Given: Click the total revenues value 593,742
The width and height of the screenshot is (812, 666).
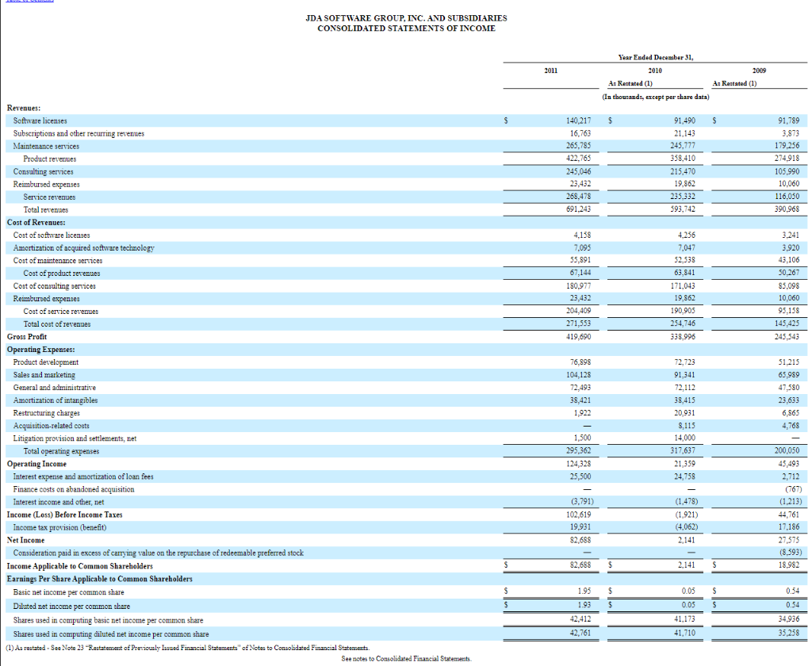Looking at the screenshot, I should (x=683, y=209).
